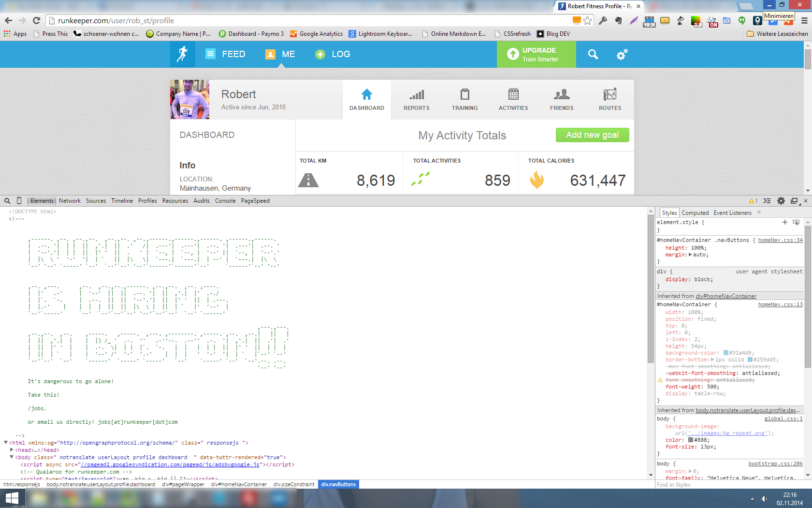
Task: Open the Weitere Lesezeichen bookmarks folder
Action: coord(777,34)
